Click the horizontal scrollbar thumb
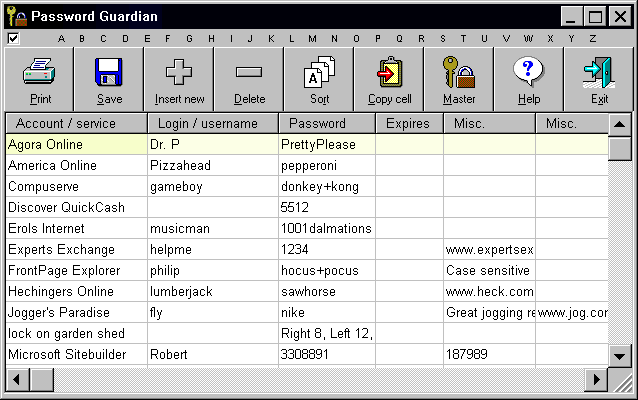The width and height of the screenshot is (638, 400). point(42,380)
